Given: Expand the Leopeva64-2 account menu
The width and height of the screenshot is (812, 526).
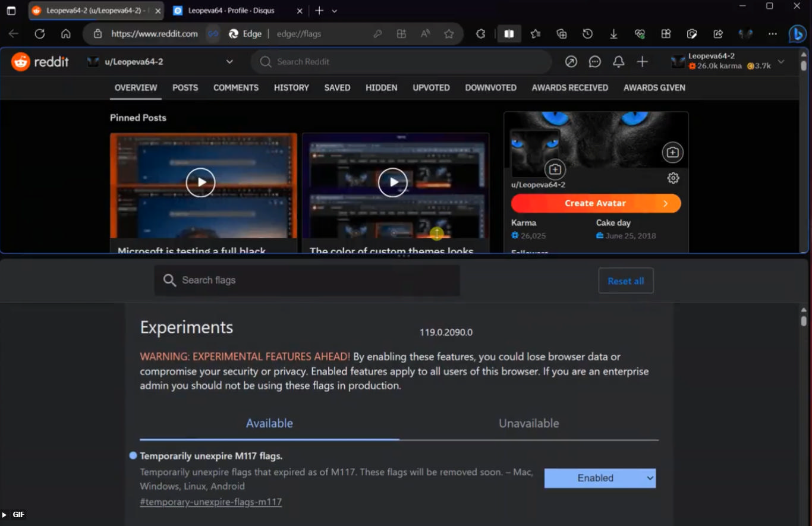Looking at the screenshot, I should tap(728, 61).
